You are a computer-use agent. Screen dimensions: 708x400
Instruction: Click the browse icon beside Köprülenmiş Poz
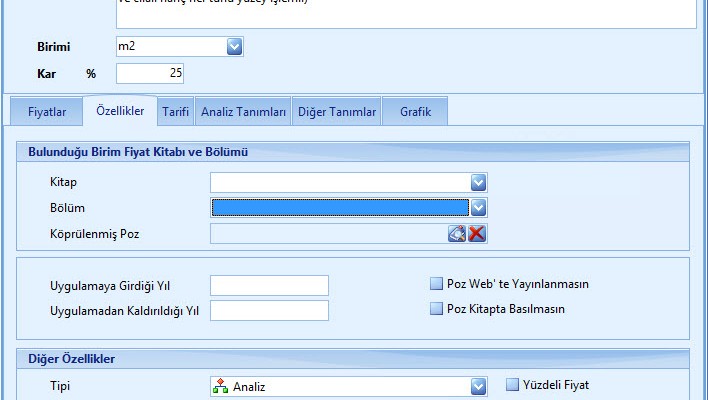(457, 233)
